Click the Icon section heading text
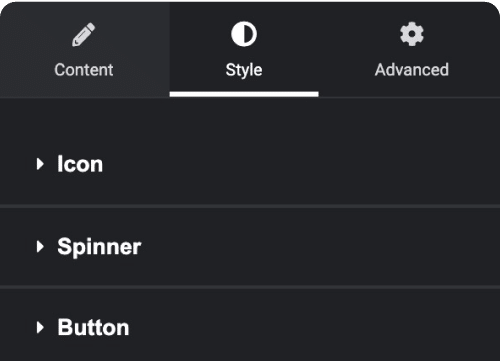 (80, 164)
